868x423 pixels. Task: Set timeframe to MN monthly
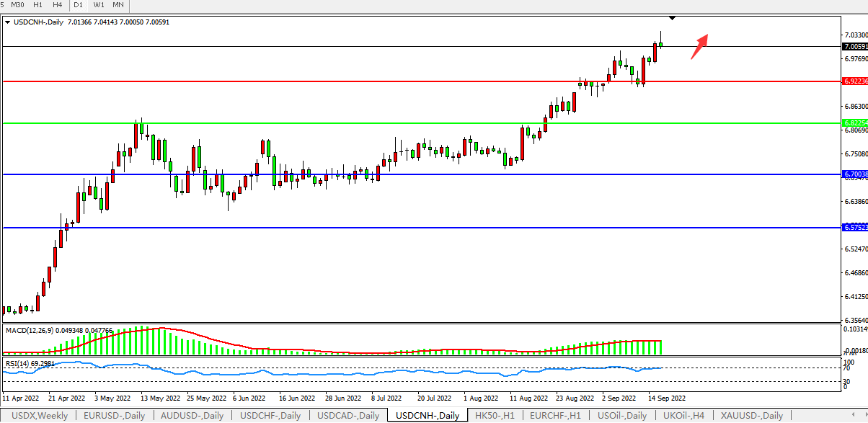click(118, 5)
